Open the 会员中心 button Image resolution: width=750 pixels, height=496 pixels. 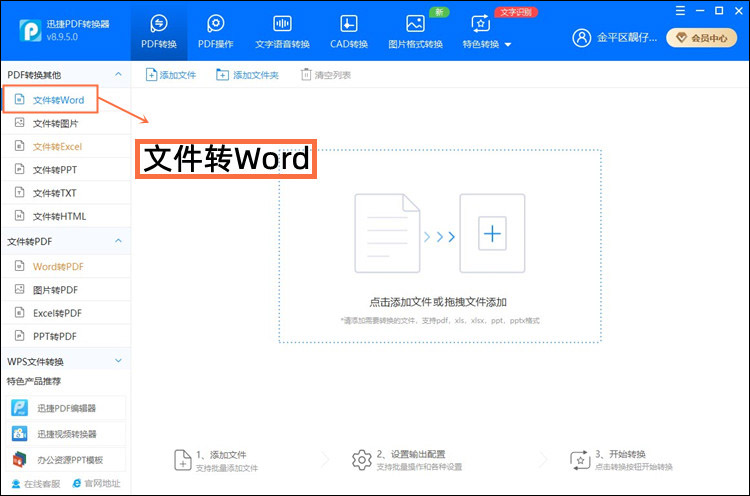pos(702,38)
